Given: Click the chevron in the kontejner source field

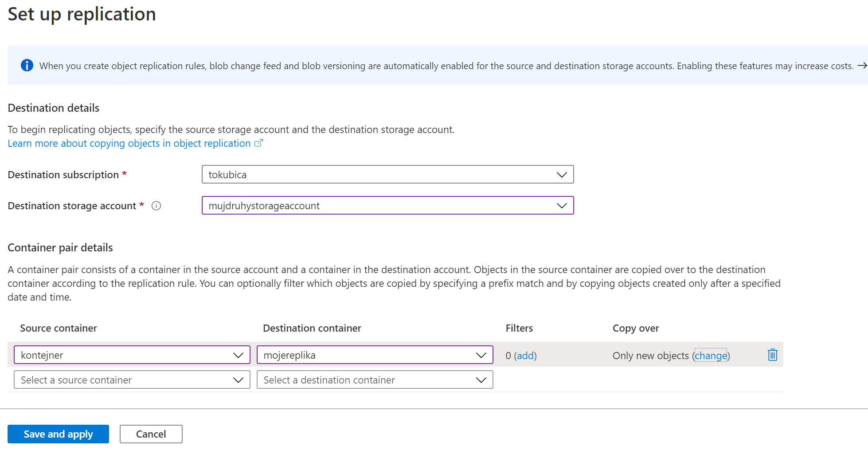Looking at the screenshot, I should [238, 355].
